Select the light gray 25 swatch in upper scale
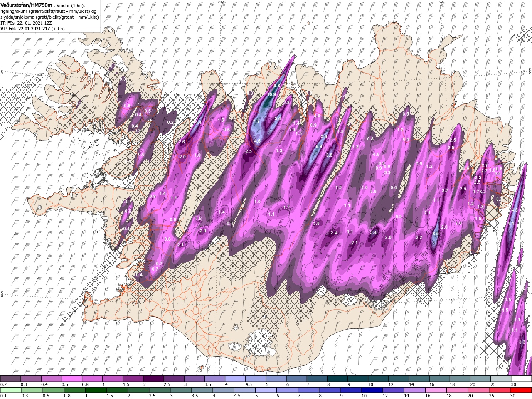The width and height of the screenshot is (532, 399). (501, 379)
